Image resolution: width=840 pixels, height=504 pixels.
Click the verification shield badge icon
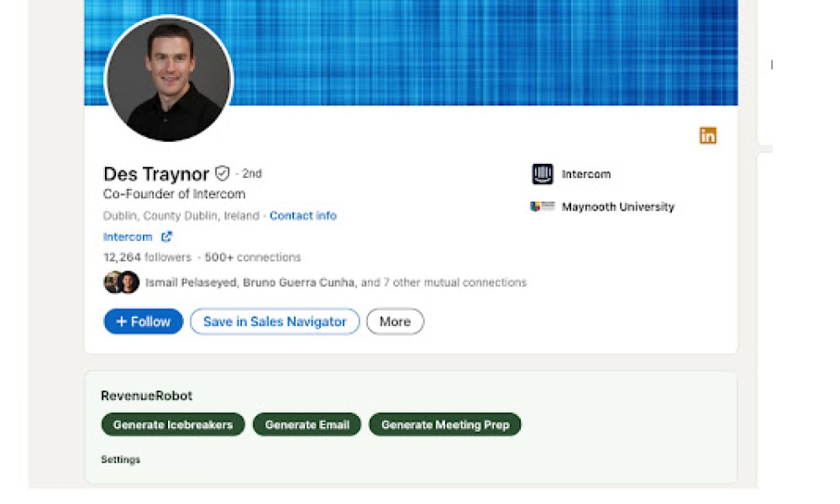click(x=223, y=174)
